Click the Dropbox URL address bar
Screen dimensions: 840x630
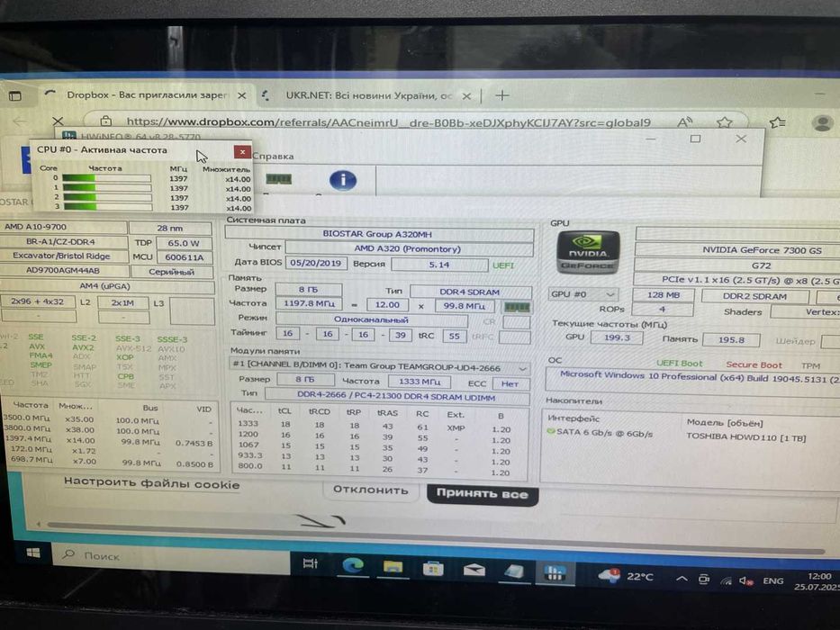point(388,122)
